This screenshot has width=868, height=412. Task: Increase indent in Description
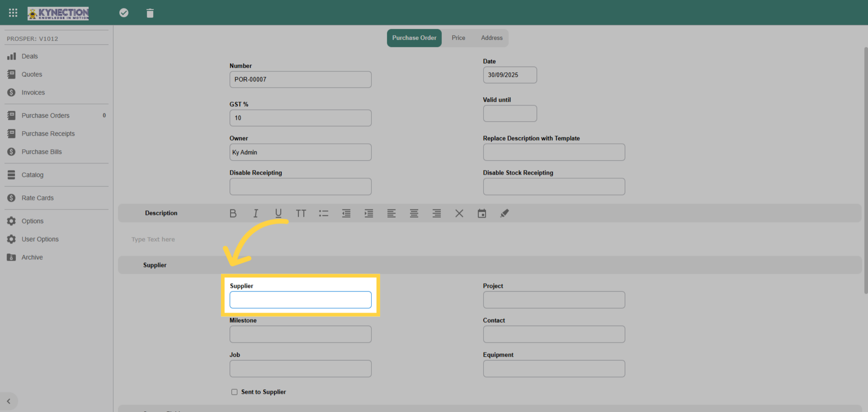point(369,213)
